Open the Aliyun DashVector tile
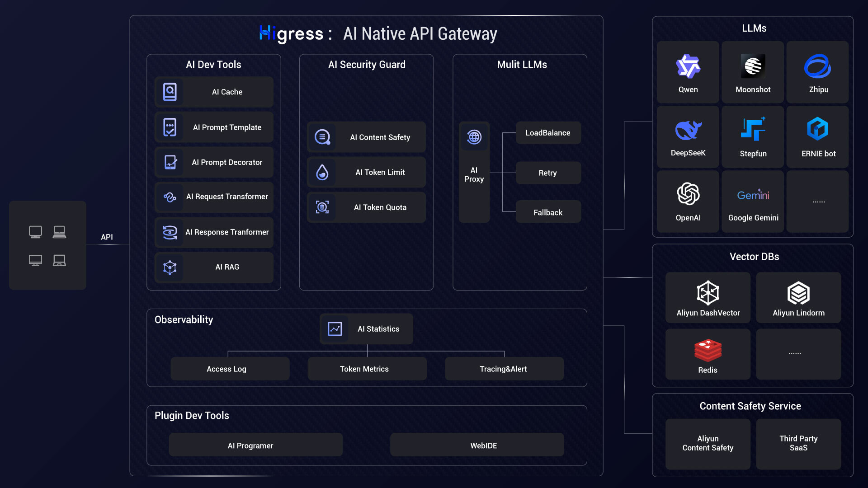 click(x=708, y=298)
